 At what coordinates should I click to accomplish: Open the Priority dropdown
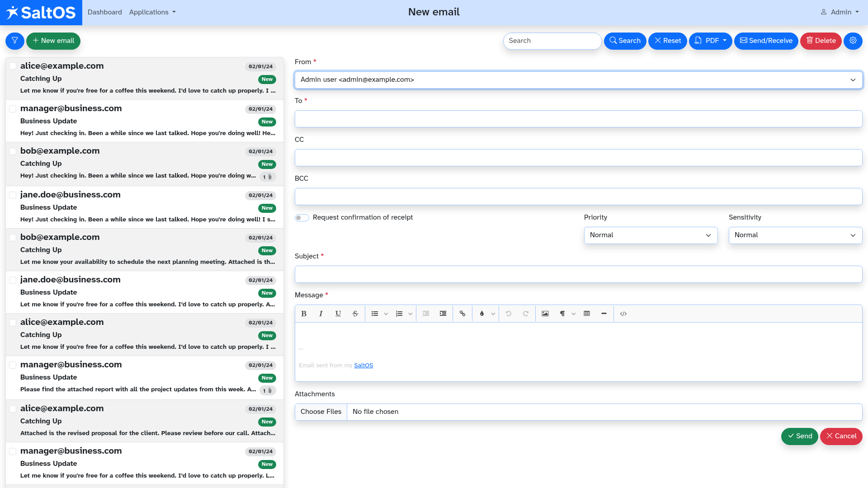tap(651, 235)
